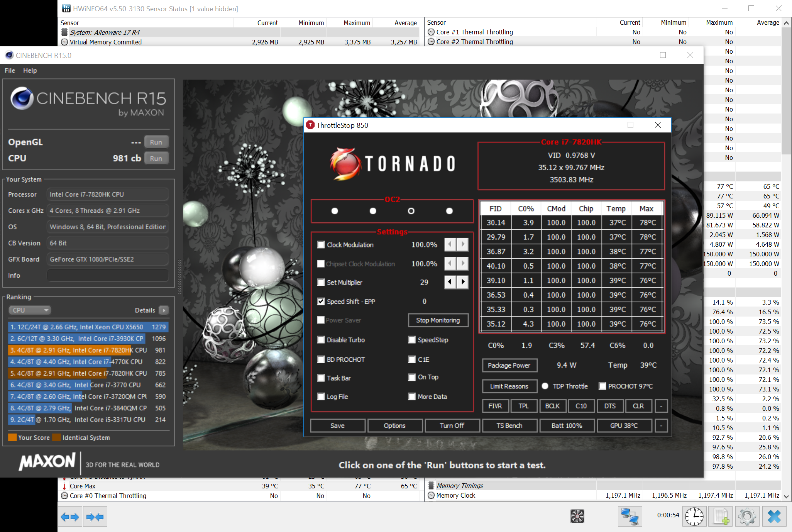Click HWiNFO collapse columns arrows icon
This screenshot has width=792, height=532.
tap(95, 517)
